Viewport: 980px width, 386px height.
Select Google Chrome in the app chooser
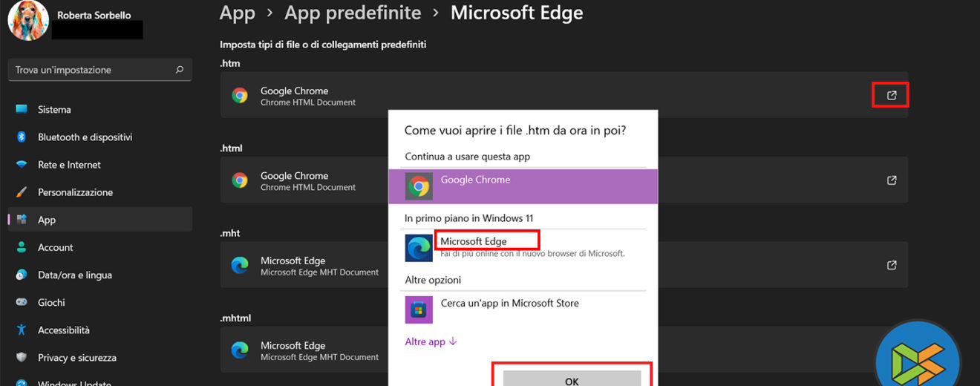475,180
